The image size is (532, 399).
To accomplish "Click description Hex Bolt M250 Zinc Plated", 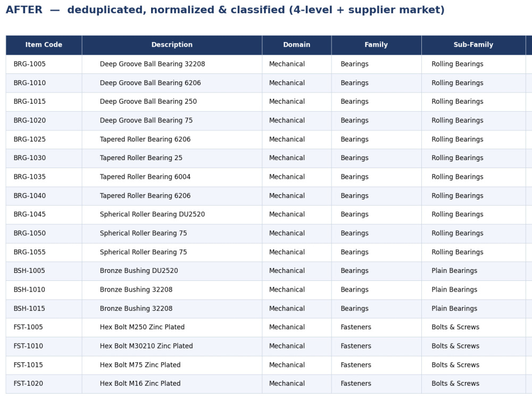I will (142, 327).
